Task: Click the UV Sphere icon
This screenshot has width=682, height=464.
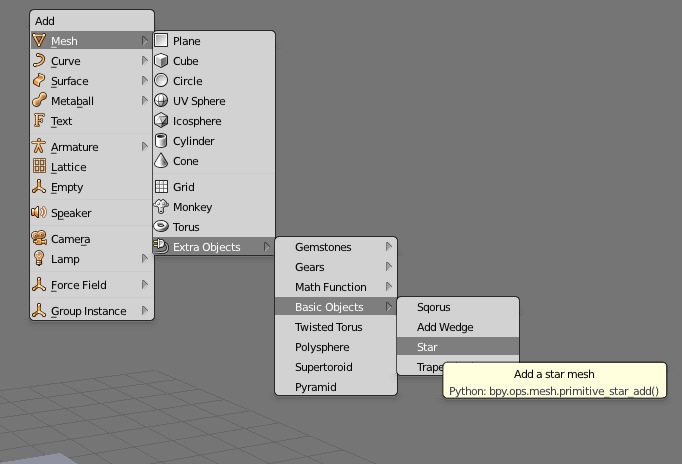Action: coord(161,100)
